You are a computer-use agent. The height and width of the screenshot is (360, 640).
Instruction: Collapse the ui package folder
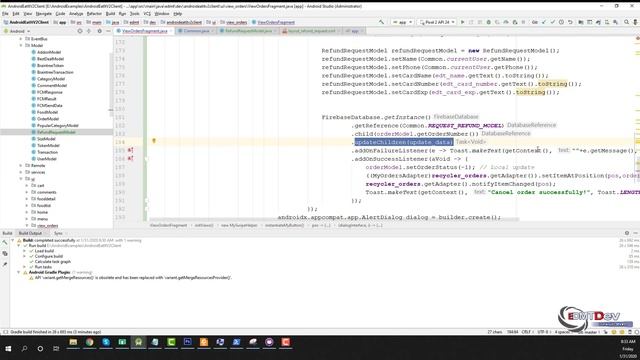[21, 179]
